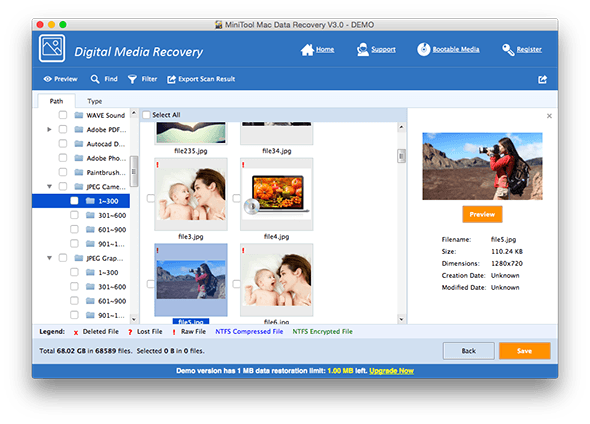
Task: Select the Autocad D... folder icon
Action: click(79, 144)
